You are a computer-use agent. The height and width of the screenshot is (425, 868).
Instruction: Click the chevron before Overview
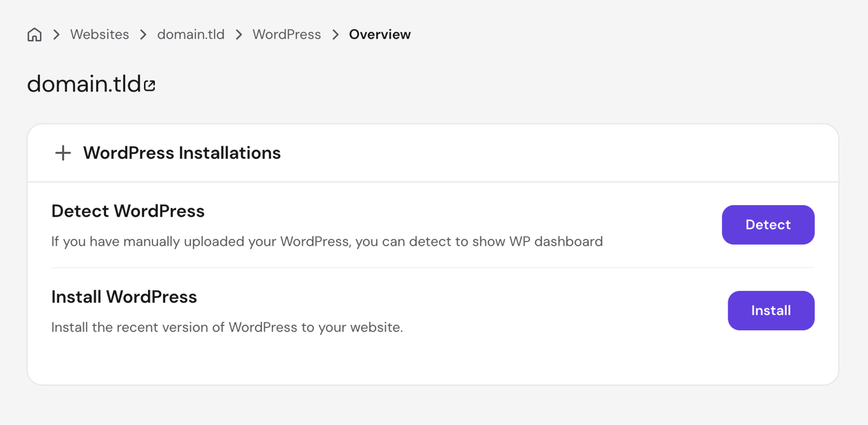[336, 35]
